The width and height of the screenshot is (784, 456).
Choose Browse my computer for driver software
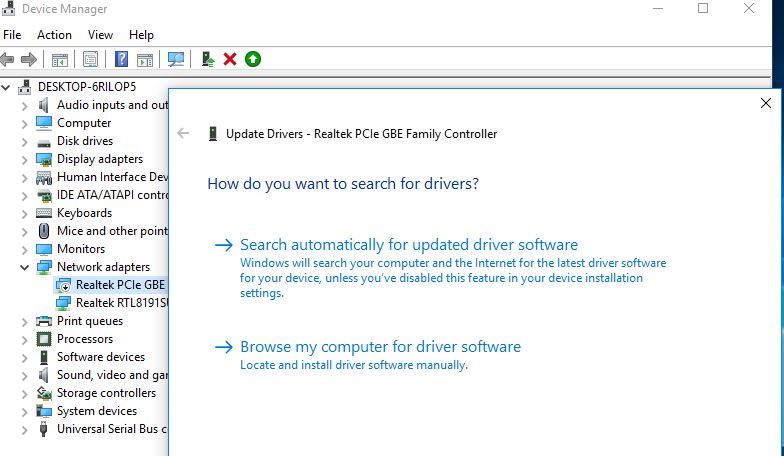point(380,347)
